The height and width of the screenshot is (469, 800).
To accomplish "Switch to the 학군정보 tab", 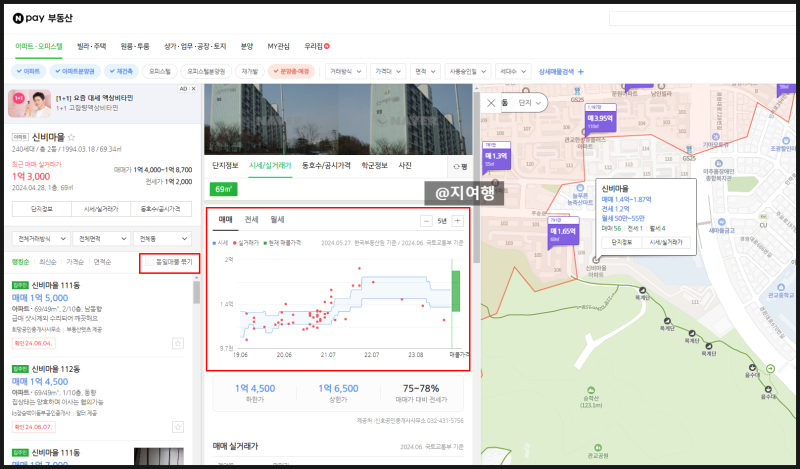I will click(x=374, y=166).
